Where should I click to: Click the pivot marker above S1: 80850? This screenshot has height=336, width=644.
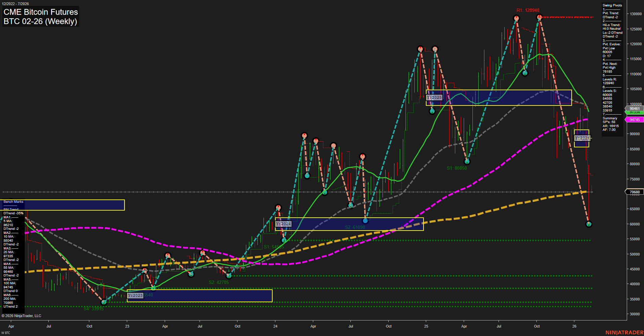coord(467,161)
